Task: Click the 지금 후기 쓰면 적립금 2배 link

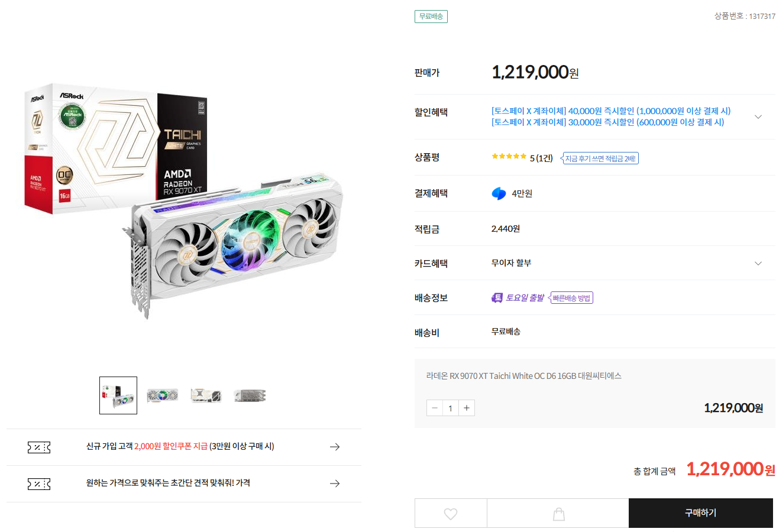Action: tap(600, 157)
